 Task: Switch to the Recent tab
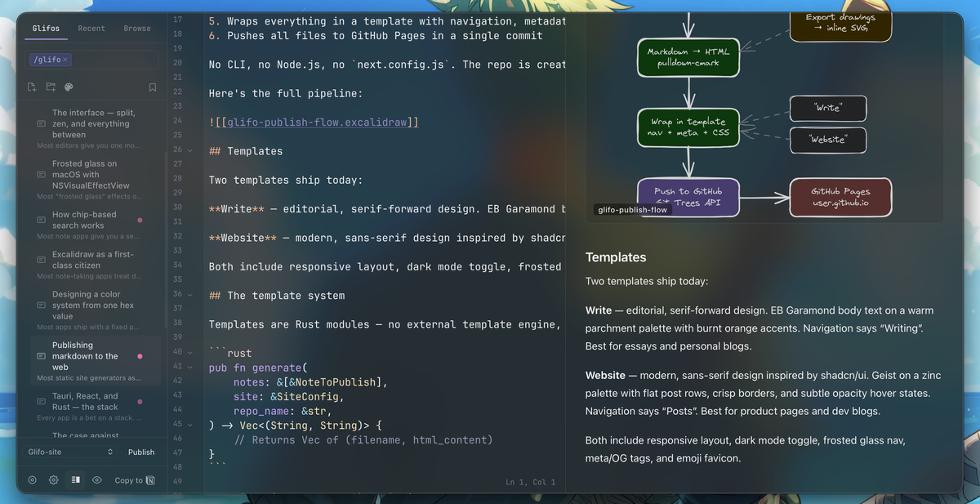(91, 29)
